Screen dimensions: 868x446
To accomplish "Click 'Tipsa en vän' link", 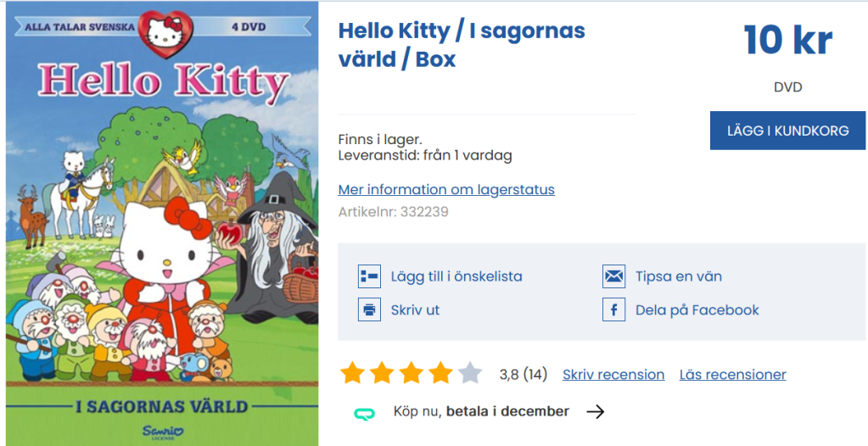I will (679, 276).
